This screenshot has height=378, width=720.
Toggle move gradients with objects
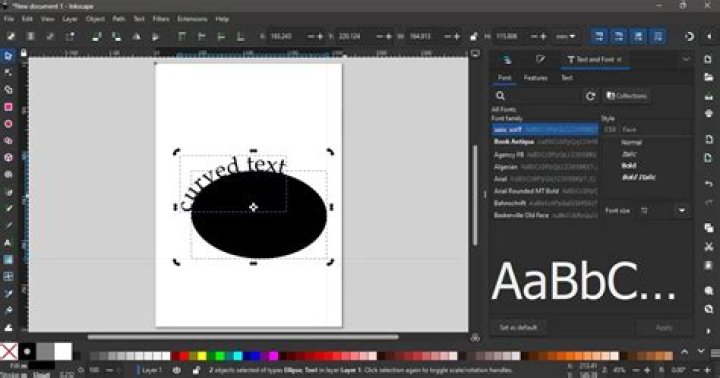[638, 36]
